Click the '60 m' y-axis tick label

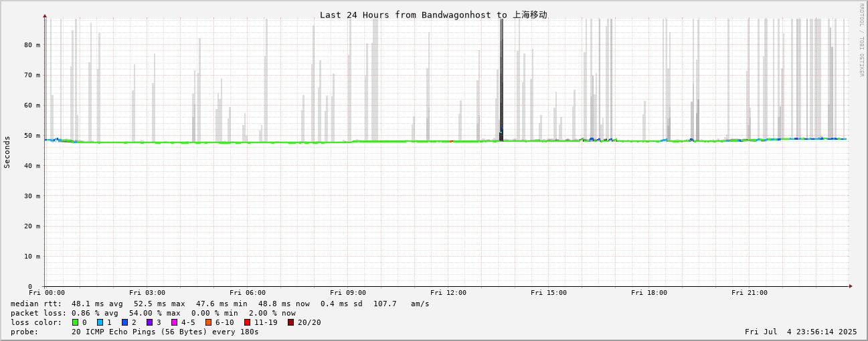click(33, 105)
